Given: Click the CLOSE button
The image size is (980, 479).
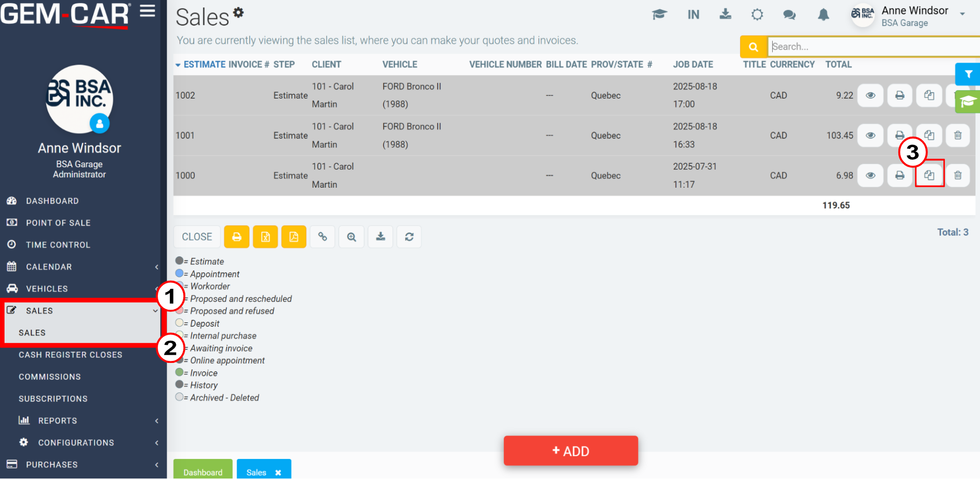Looking at the screenshot, I should (197, 237).
